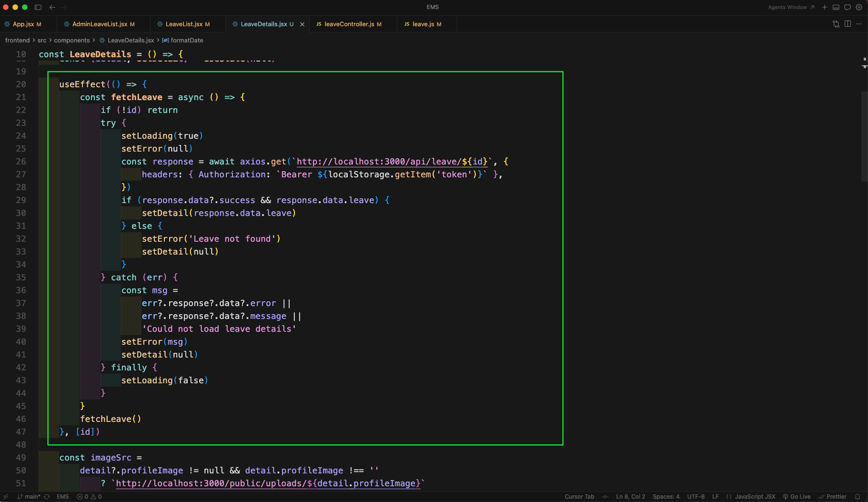This screenshot has width=868, height=502.
Task: Click 'setLoading(false)' on line 43
Action: click(x=165, y=380)
